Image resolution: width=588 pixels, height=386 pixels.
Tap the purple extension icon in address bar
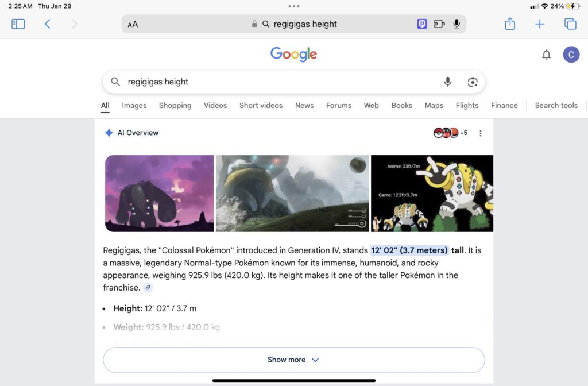pos(422,24)
